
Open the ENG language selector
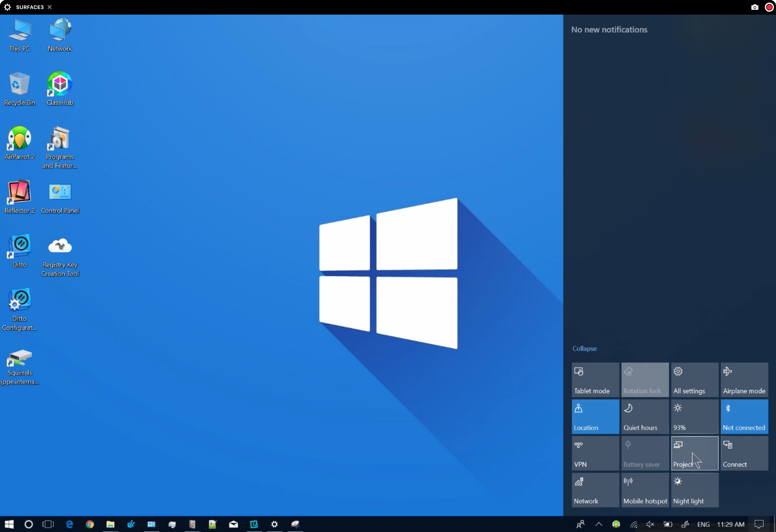point(704,524)
